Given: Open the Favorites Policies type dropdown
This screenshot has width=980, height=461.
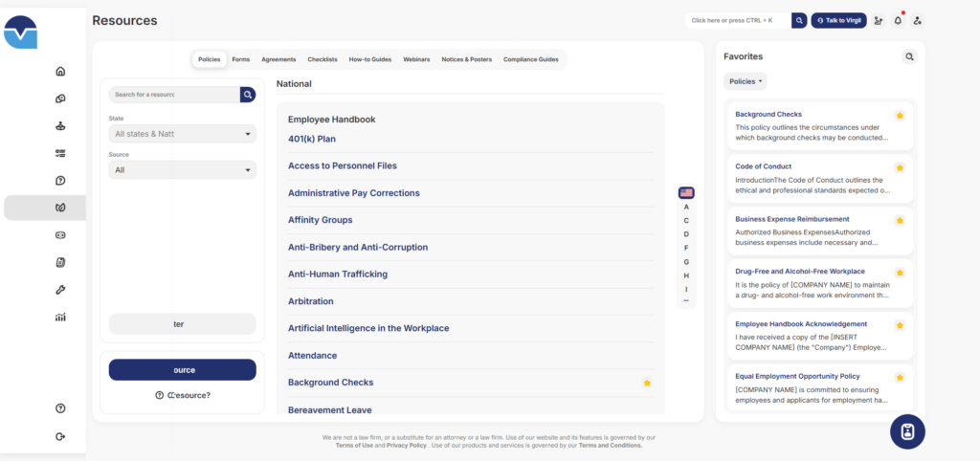Looking at the screenshot, I should [x=745, y=81].
